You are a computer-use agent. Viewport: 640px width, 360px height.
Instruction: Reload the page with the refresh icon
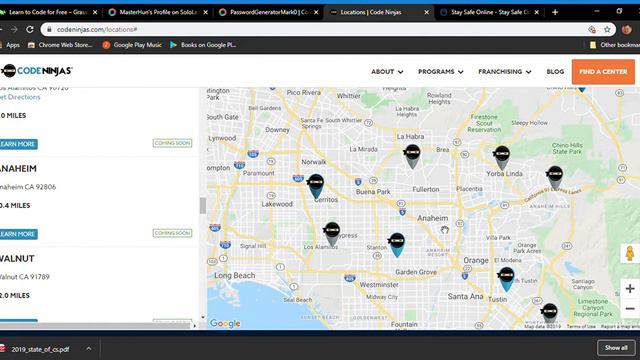[x=30, y=29]
